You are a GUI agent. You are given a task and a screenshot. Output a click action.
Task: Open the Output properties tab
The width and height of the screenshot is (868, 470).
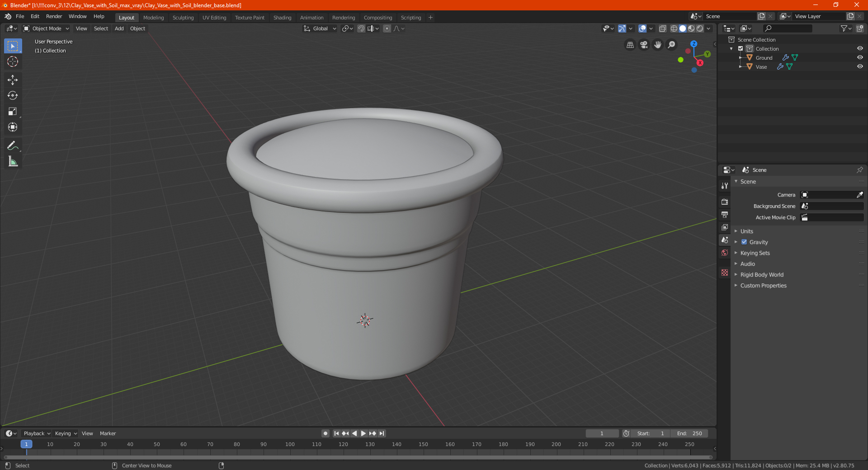point(725,214)
